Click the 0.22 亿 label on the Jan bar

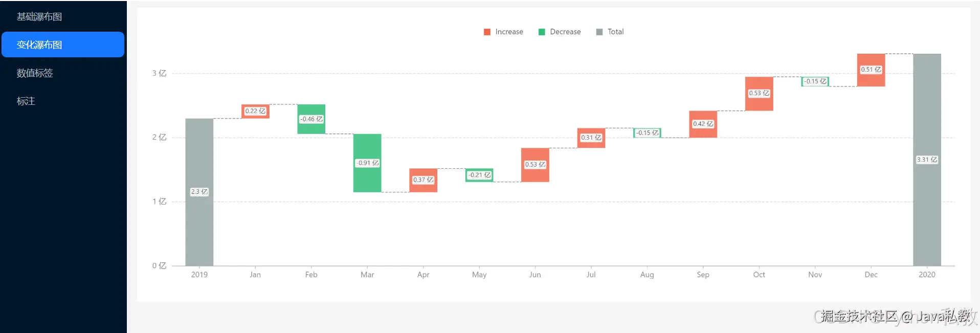(x=255, y=111)
